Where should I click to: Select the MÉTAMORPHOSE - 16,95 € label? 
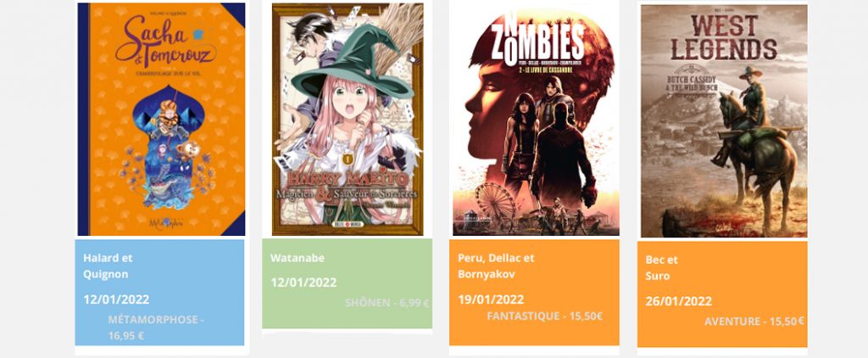156,327
